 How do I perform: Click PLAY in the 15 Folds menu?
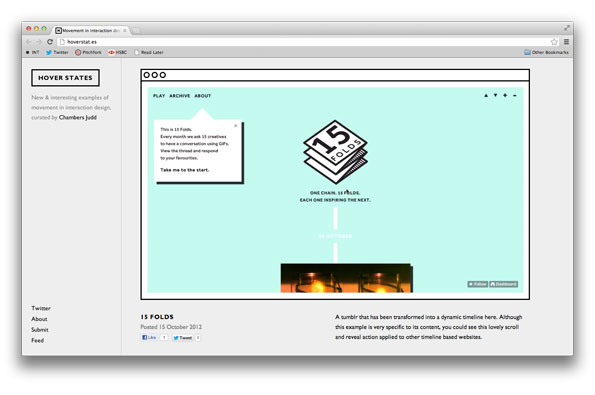(159, 96)
